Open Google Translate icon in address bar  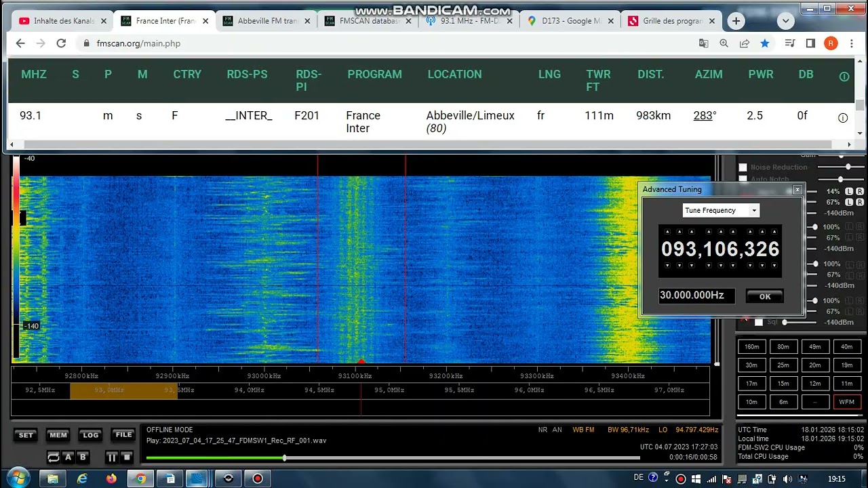(x=703, y=43)
